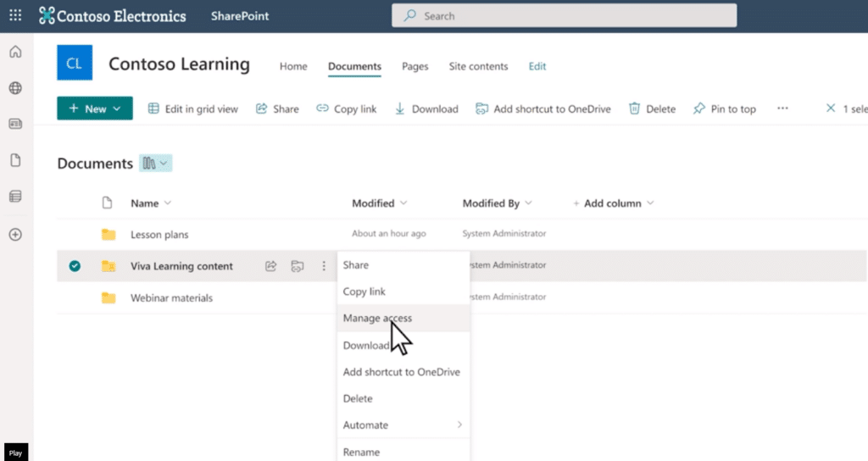Click Edit in grid view
Screen dimensions: 868x461
tap(193, 109)
